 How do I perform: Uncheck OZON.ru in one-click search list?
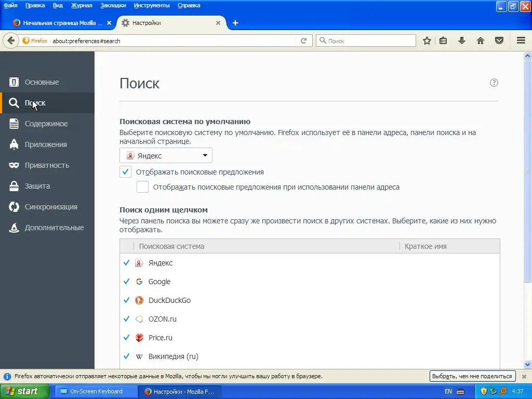(127, 319)
